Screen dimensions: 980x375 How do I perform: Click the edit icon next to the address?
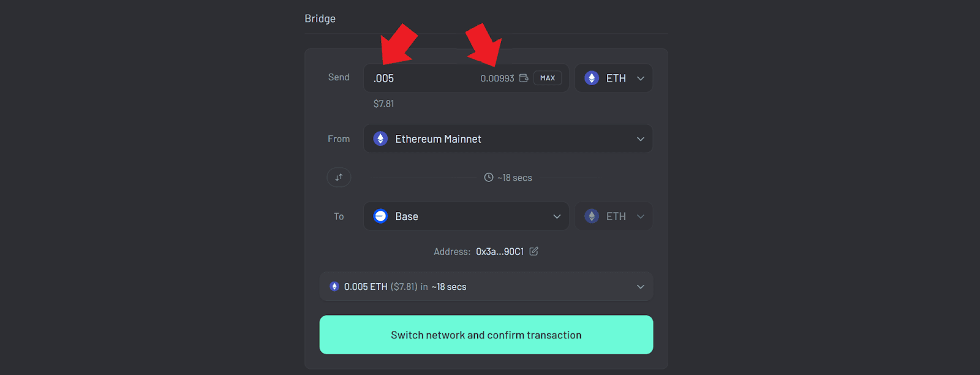click(x=533, y=251)
